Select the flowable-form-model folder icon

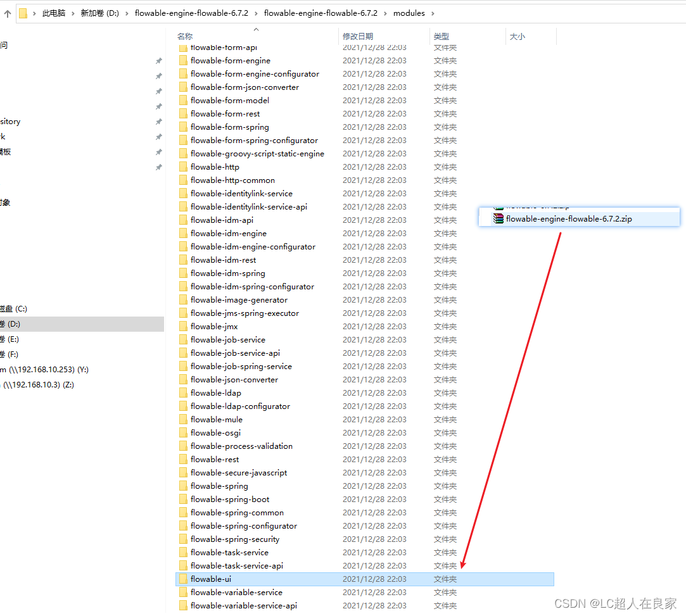pos(183,101)
